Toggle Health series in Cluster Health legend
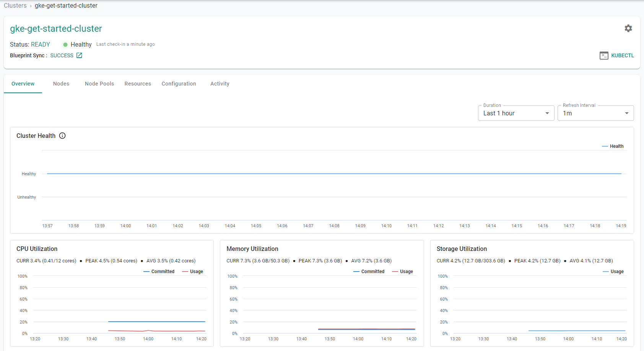Viewport: 644px width, 351px height. [613, 146]
